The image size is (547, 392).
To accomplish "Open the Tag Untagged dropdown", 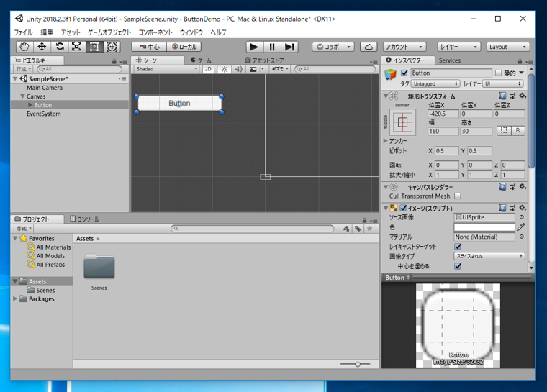I will [435, 83].
